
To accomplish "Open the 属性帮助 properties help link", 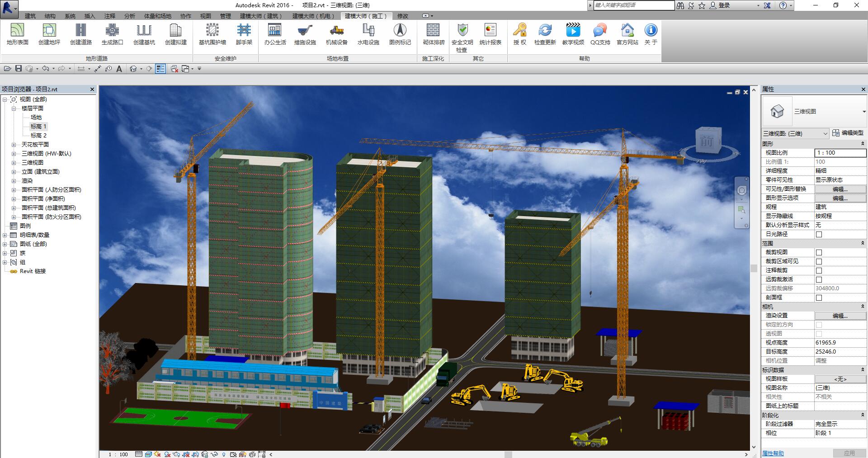I will [773, 453].
